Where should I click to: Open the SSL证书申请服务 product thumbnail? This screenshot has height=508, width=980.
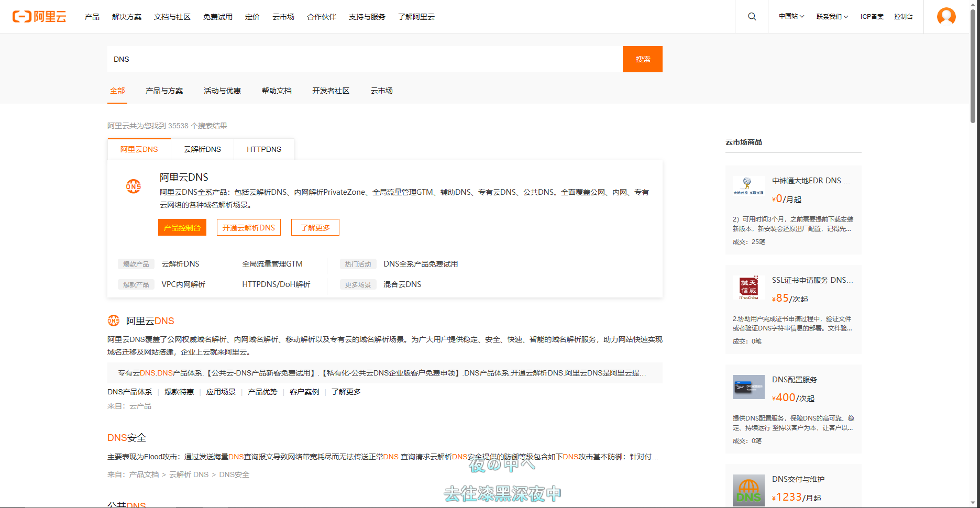[x=748, y=289]
